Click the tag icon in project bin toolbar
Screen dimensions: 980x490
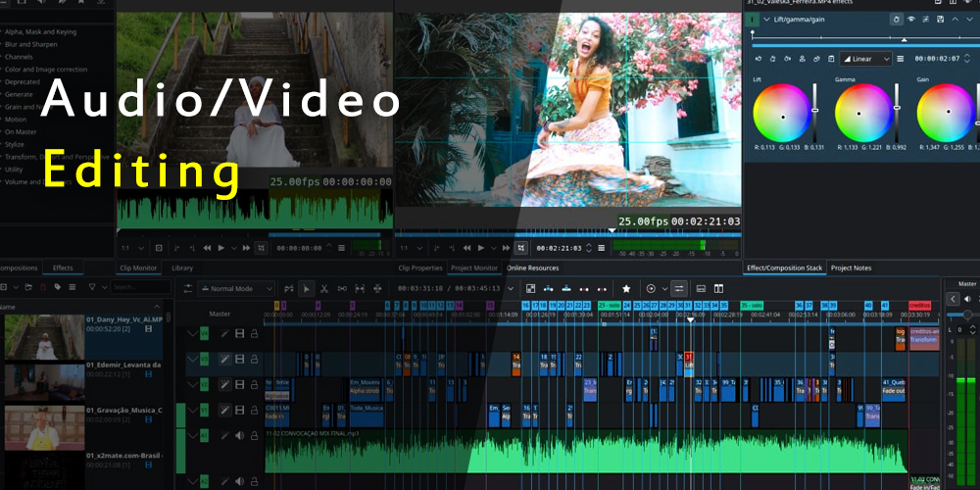point(58,287)
